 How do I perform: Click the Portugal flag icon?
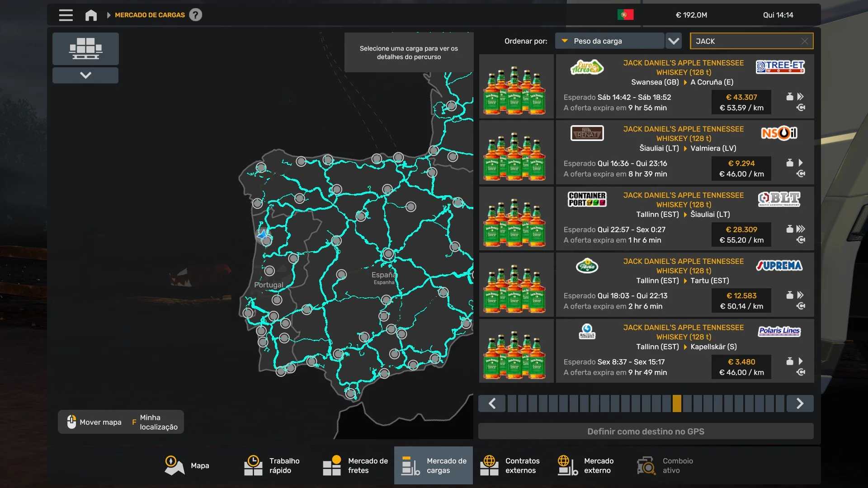[x=625, y=15]
